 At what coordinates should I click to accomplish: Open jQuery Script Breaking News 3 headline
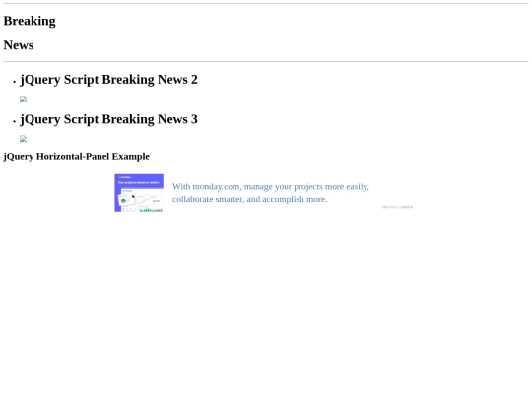coord(109,119)
